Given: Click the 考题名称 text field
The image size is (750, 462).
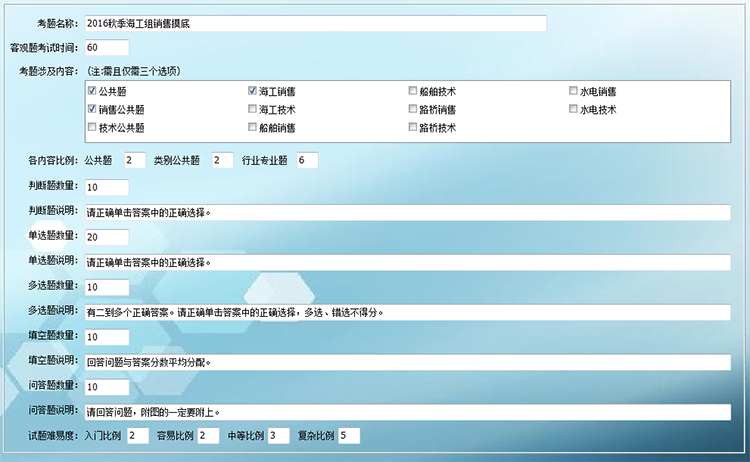Looking at the screenshot, I should coord(315,23).
